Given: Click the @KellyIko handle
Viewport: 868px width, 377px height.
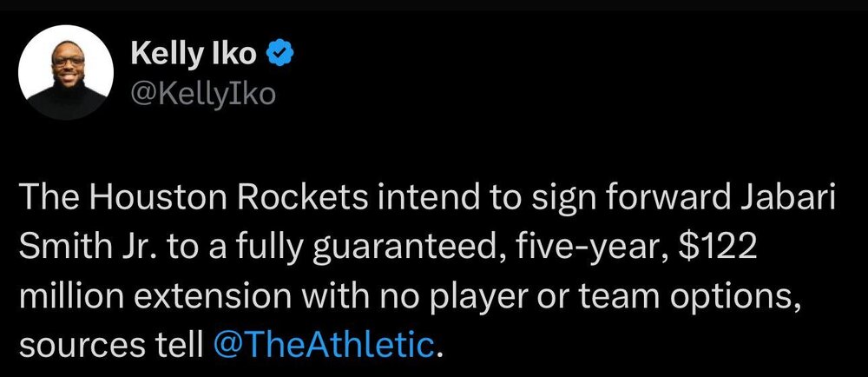Looking at the screenshot, I should pyautogui.click(x=201, y=92).
